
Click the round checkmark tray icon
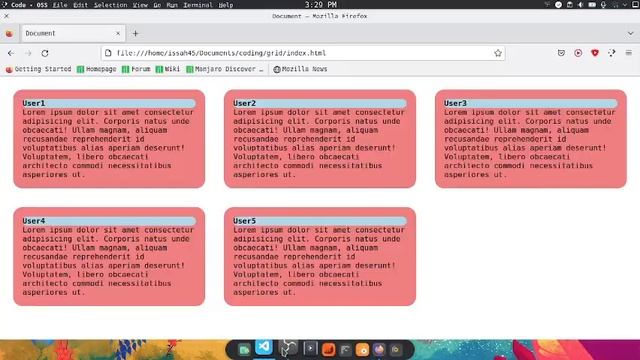[x=558, y=5]
